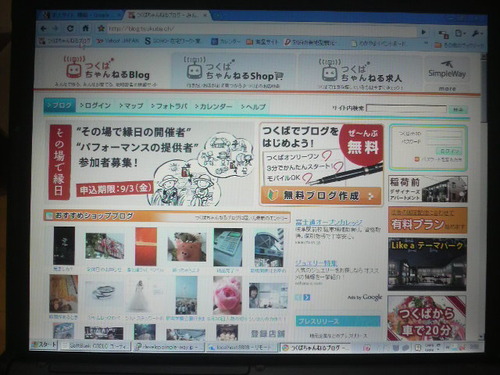This screenshot has width=500, height=375.
Task: Click the 有料プラン orange banner
Action: (x=428, y=220)
